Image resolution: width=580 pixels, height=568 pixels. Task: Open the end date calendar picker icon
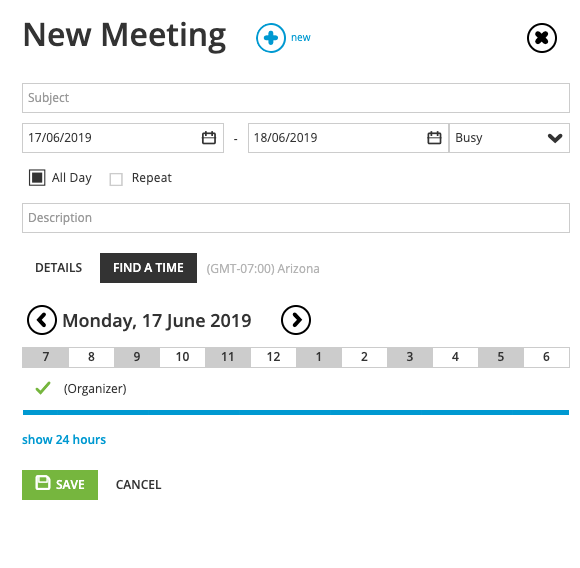pyautogui.click(x=434, y=138)
